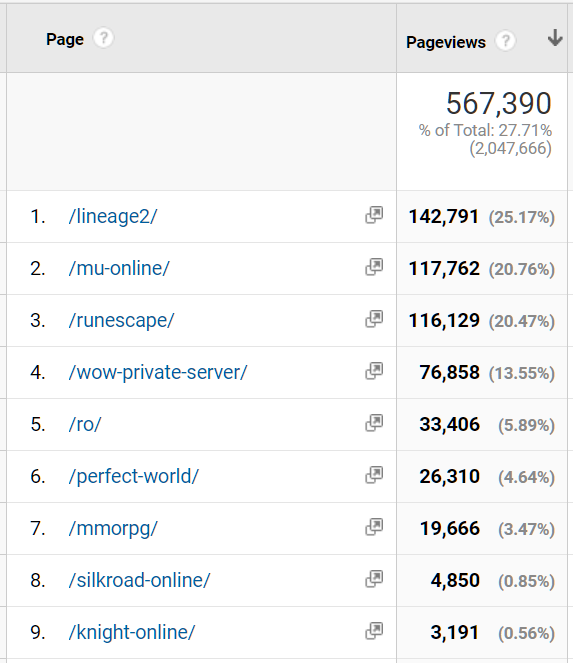Open /runescape/ external page icon
The image size is (573, 663).
pyautogui.click(x=374, y=319)
